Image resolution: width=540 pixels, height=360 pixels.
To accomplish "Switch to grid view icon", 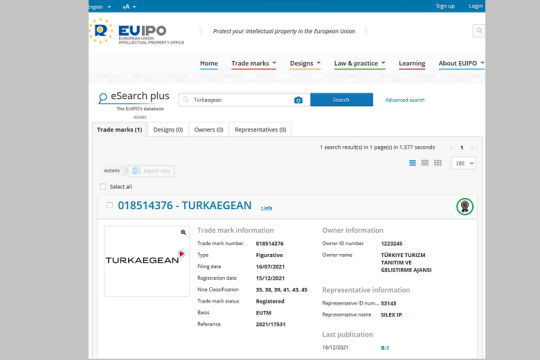I will pos(438,163).
